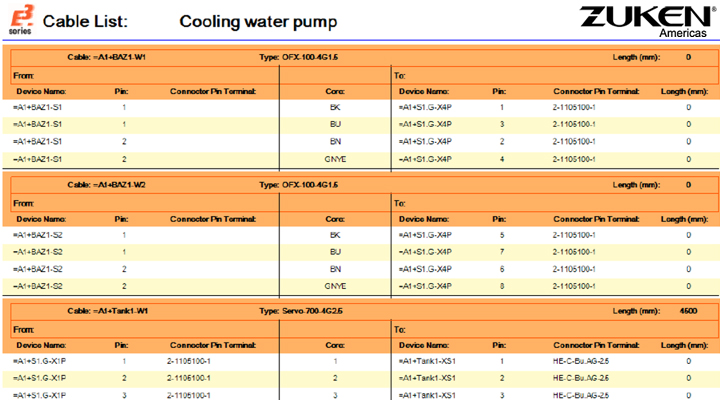This screenshot has width=720, height=400.
Task: Click the E3 series logo
Action: coord(18,20)
